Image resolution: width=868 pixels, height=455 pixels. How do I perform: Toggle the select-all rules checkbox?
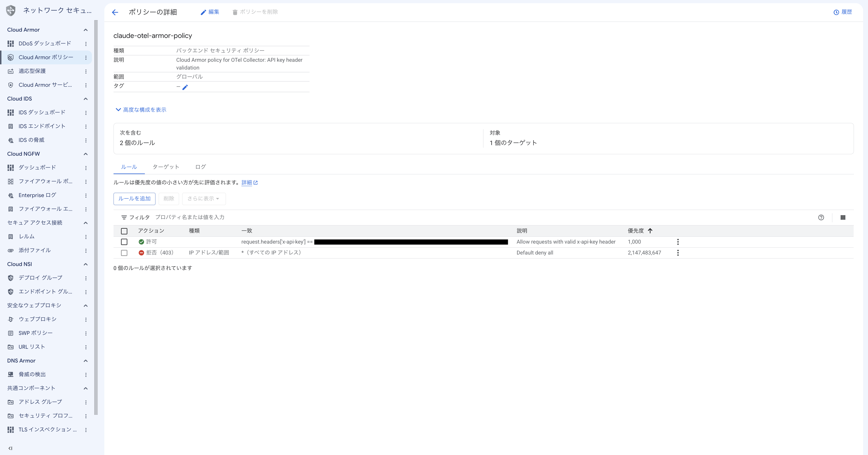(x=124, y=231)
